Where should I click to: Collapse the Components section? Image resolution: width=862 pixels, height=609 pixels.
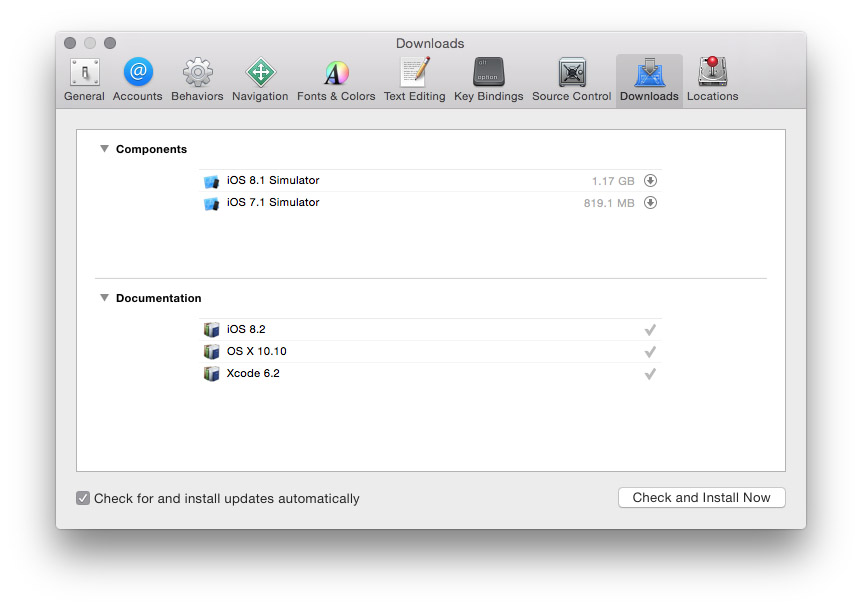(x=104, y=149)
